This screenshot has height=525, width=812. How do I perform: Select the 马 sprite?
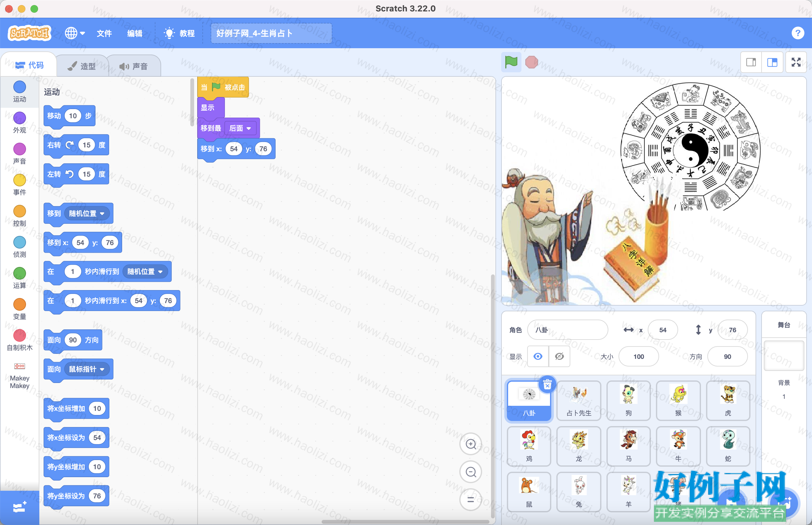(x=629, y=446)
